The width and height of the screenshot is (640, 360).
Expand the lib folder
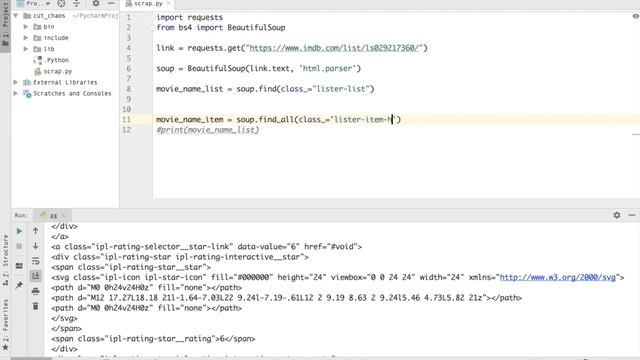click(x=26, y=49)
